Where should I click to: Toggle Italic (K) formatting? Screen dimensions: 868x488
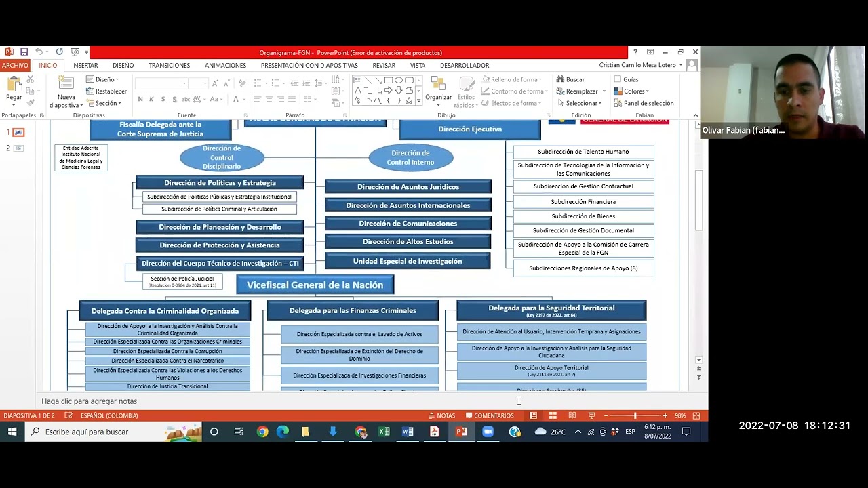point(151,99)
